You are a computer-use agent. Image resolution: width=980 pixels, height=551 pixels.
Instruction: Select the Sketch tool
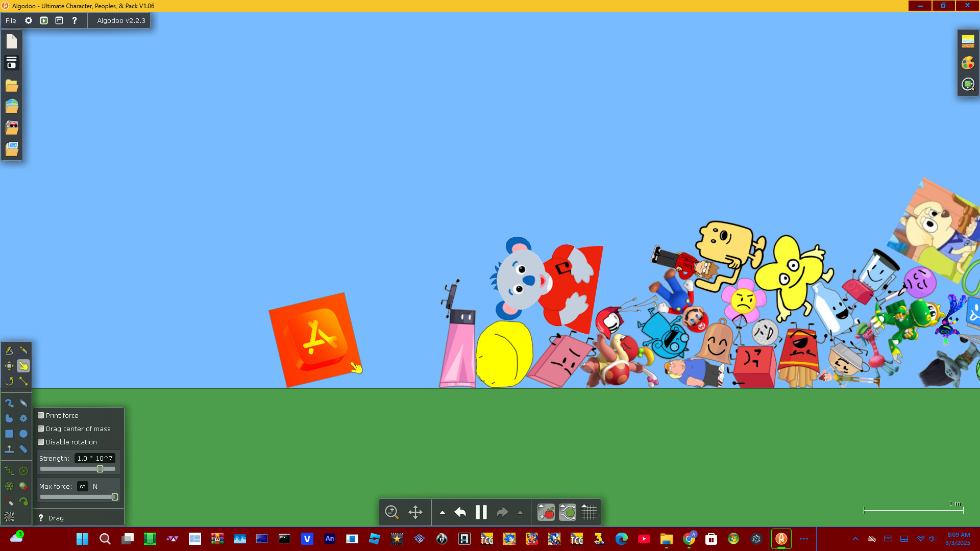(x=9, y=350)
